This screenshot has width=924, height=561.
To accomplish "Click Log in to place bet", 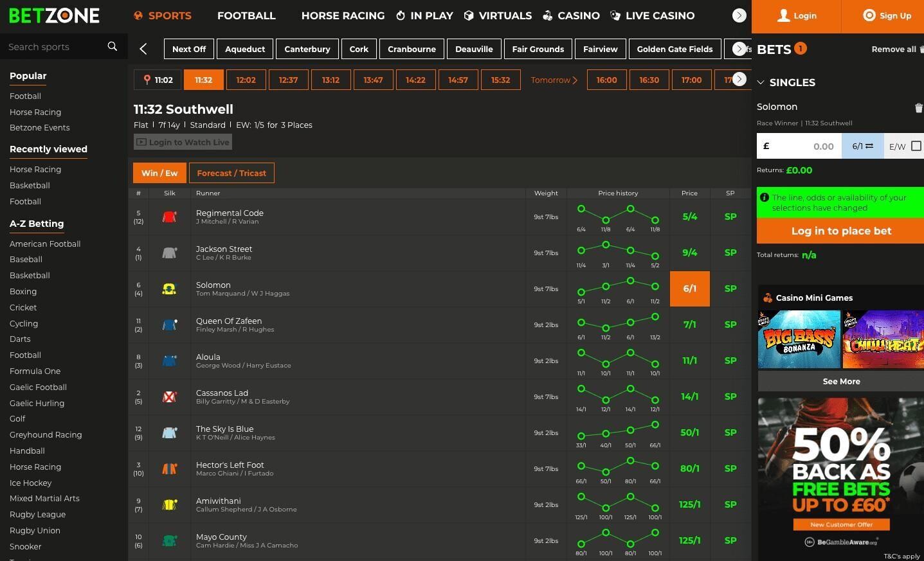I will [x=840, y=231].
